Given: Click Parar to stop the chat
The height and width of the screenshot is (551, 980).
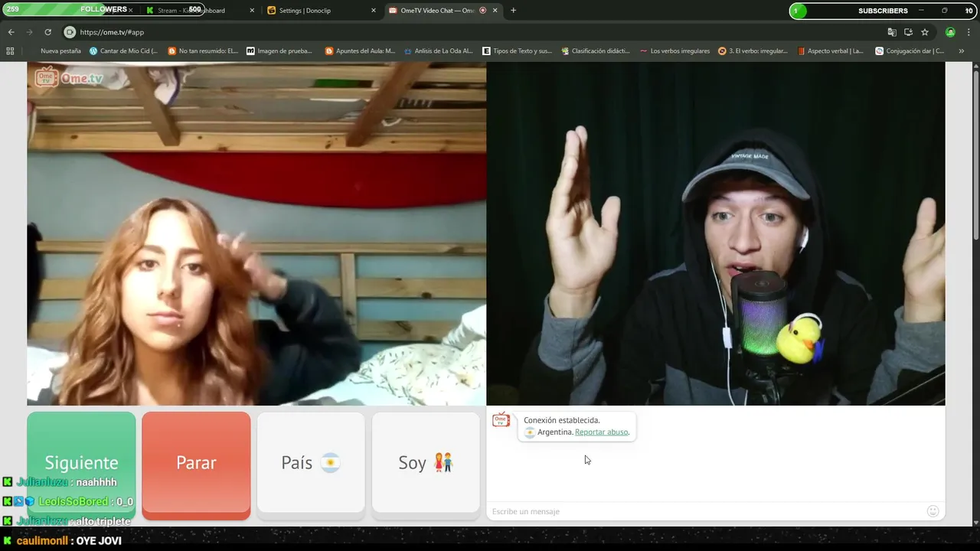Looking at the screenshot, I should click(x=196, y=463).
